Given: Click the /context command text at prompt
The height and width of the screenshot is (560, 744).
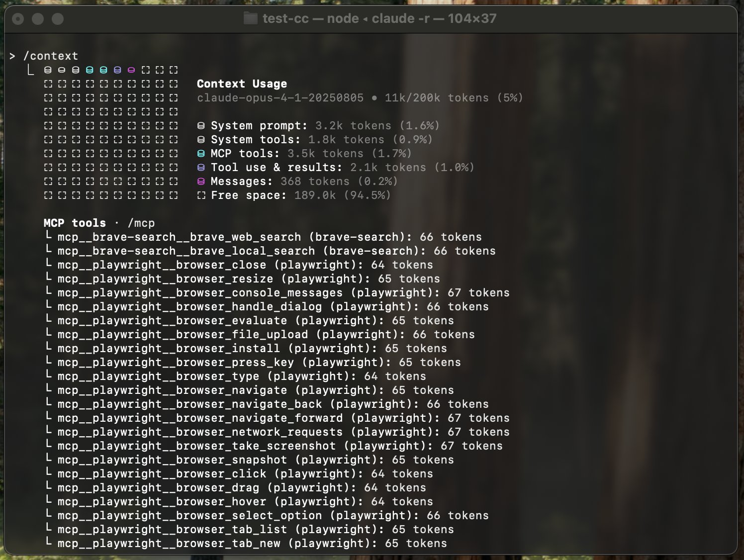Looking at the screenshot, I should point(51,56).
